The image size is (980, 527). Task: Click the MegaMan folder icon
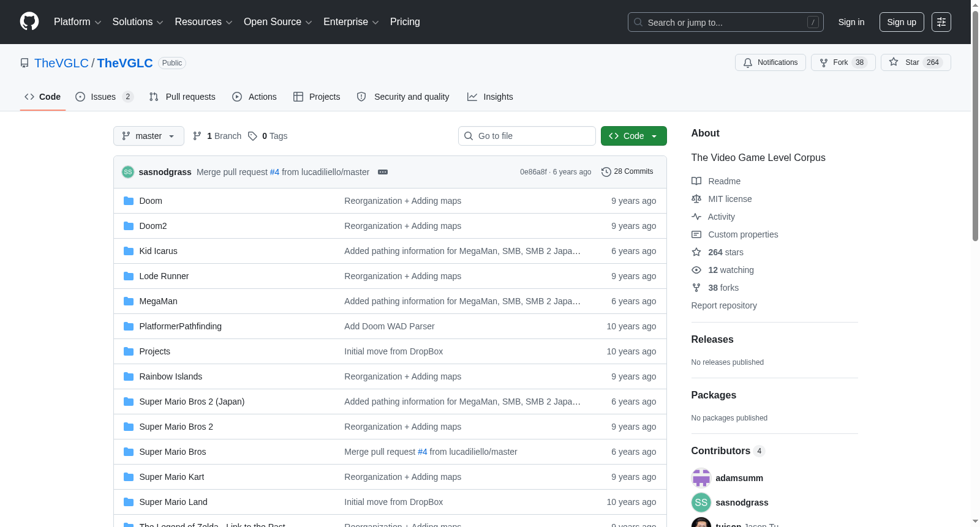(x=129, y=301)
